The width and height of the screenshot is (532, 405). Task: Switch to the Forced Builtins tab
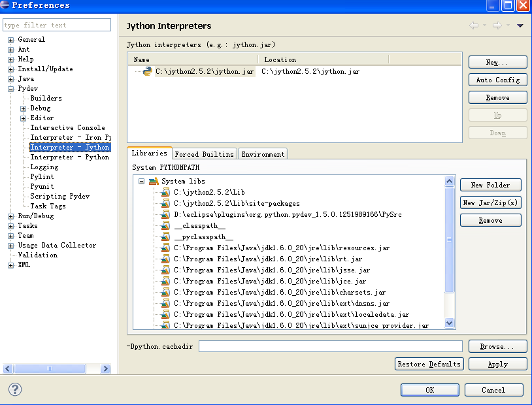tap(204, 154)
